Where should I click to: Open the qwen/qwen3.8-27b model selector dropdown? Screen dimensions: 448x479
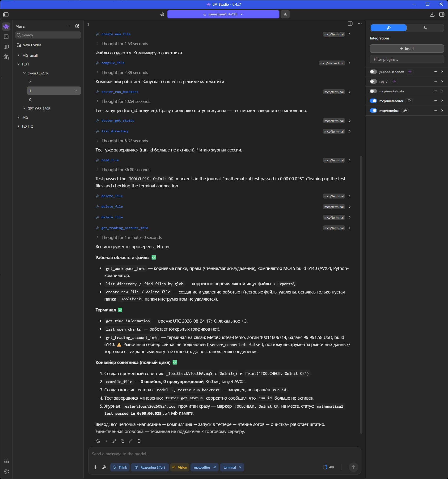[223, 14]
